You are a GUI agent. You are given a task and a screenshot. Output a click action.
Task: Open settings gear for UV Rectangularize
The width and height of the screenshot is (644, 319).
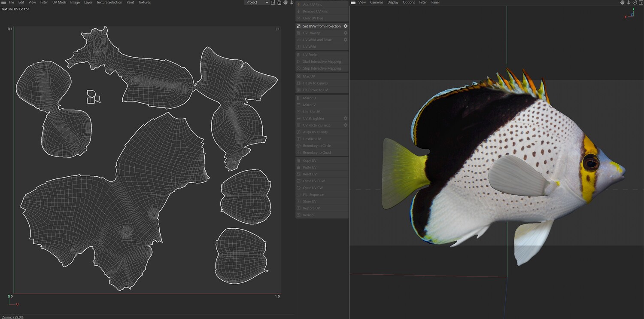click(345, 126)
